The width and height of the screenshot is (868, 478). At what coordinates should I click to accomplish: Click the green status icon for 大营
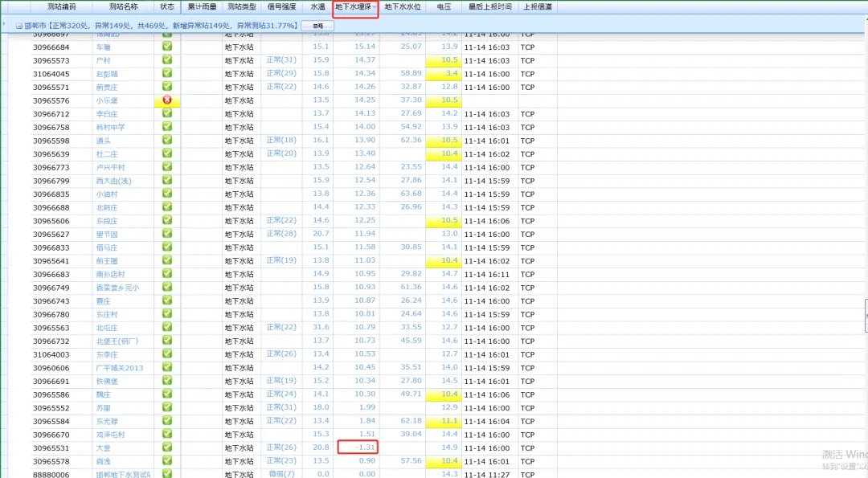click(x=167, y=447)
